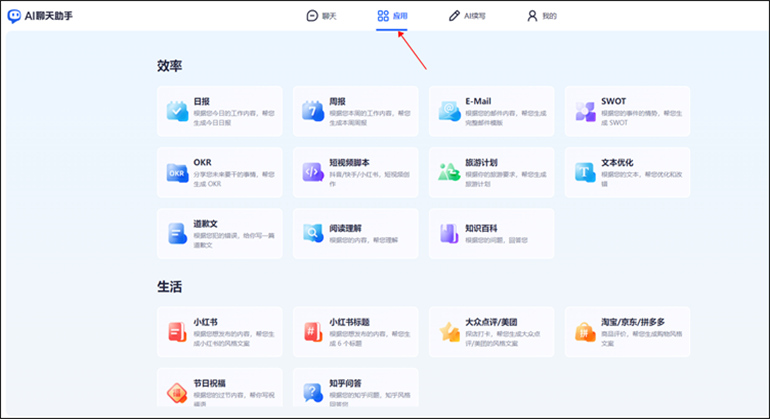Click the E-Mail envelope icon
Image resolution: width=770 pixels, height=419 pixels.
(449, 111)
